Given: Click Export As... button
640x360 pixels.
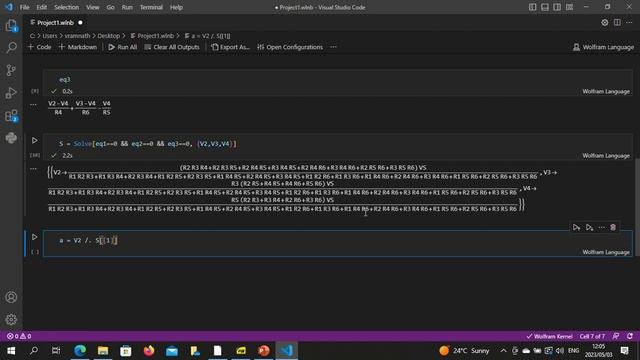Looking at the screenshot, I should point(231,47).
